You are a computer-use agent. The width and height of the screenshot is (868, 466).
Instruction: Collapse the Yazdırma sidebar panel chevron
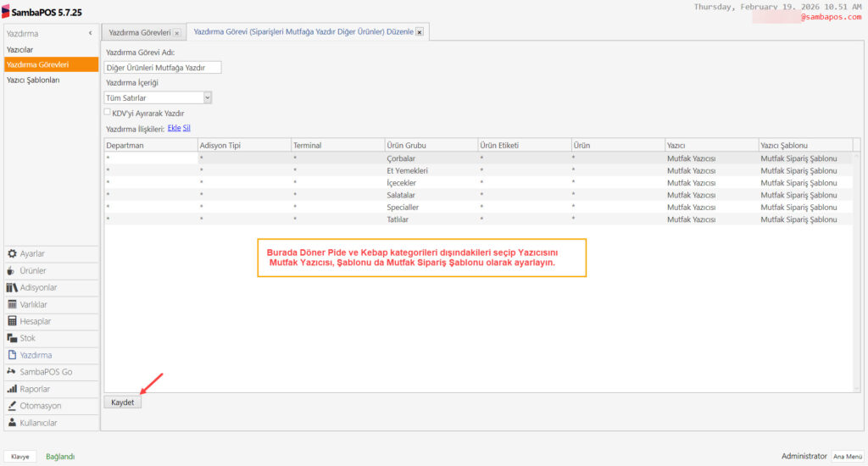coord(90,33)
